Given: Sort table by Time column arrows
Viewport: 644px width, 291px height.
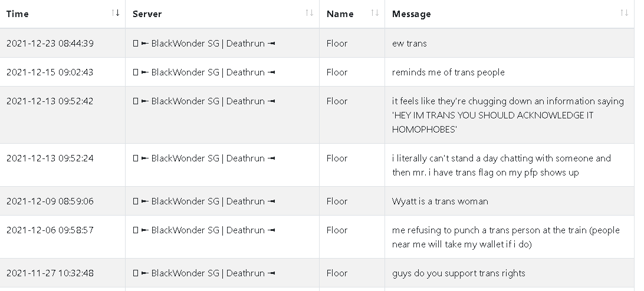Looking at the screenshot, I should point(116,13).
